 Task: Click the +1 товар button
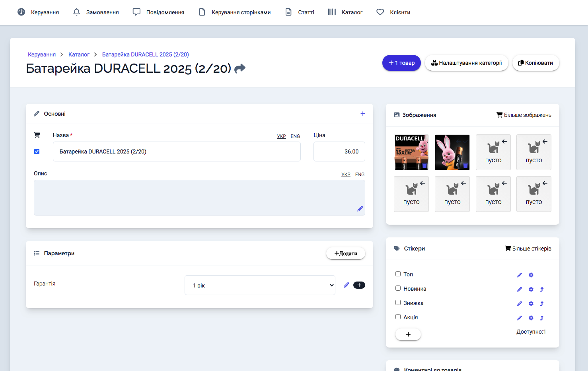(x=401, y=63)
